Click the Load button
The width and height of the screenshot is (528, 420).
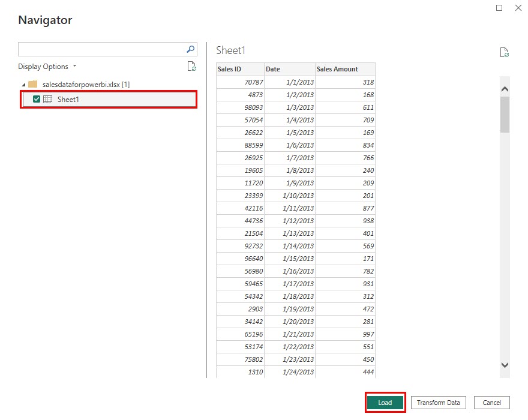point(385,403)
